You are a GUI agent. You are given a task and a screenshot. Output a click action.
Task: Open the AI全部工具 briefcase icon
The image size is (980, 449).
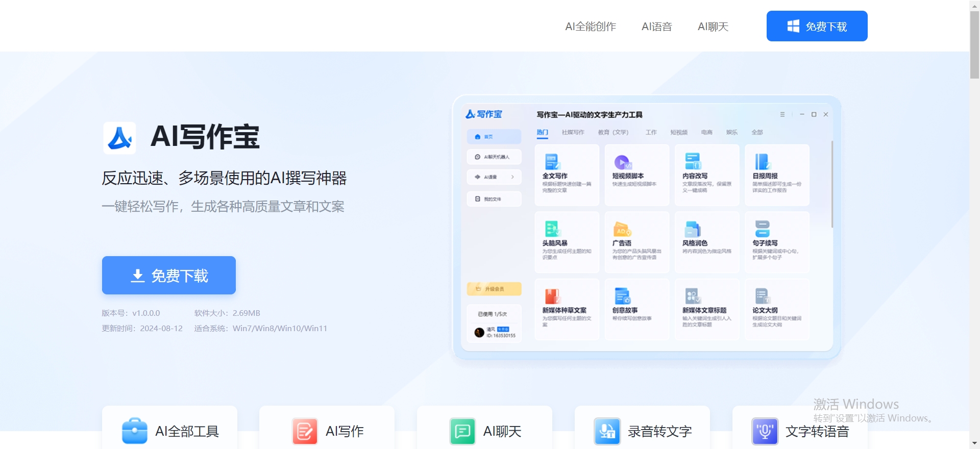pyautogui.click(x=135, y=431)
